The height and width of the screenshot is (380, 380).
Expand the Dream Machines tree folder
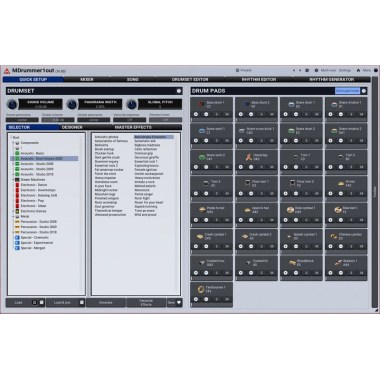(14, 180)
